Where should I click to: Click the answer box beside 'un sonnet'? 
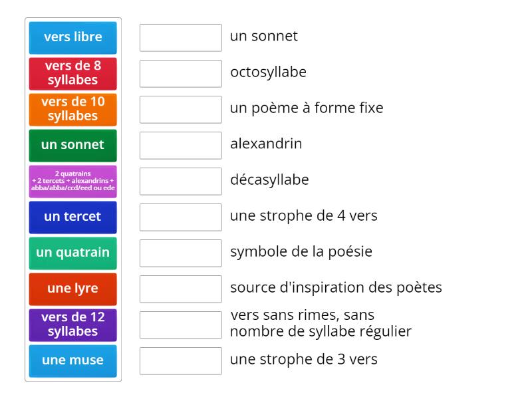(x=180, y=38)
